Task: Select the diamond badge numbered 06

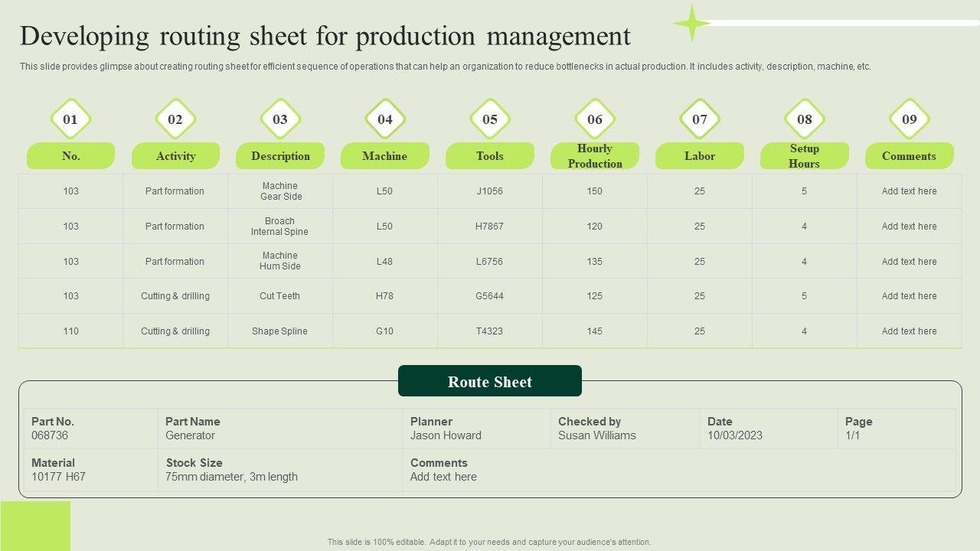Action: (x=595, y=119)
